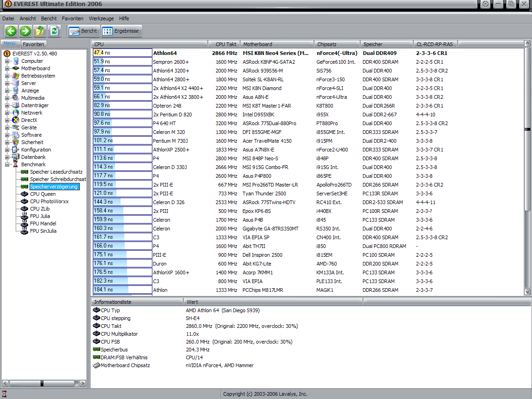Open the Werkzeuge menu
Image resolution: width=532 pixels, height=399 pixels.
pos(101,18)
